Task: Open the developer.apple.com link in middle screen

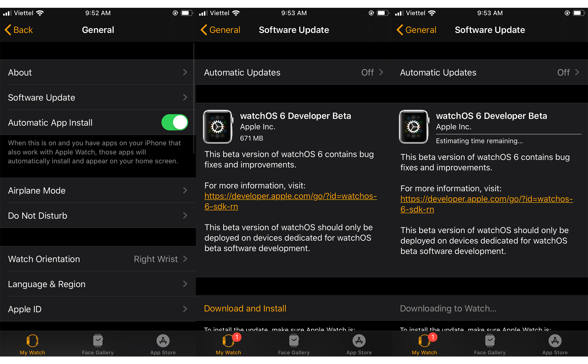Action: pyautogui.click(x=291, y=201)
